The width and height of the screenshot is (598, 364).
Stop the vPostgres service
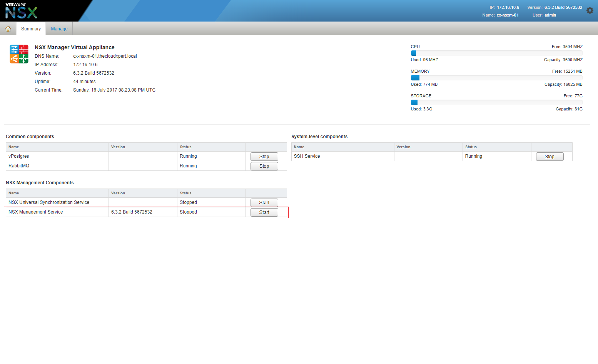click(x=264, y=157)
